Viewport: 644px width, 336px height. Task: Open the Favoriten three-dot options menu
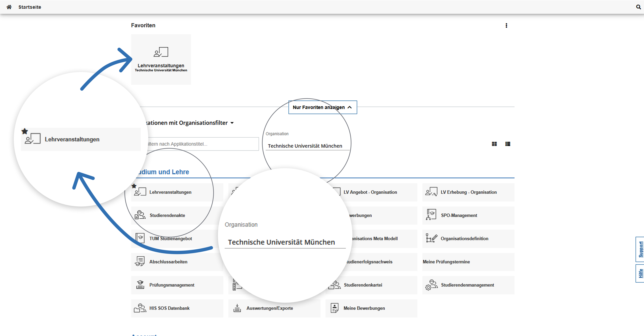pyautogui.click(x=506, y=26)
